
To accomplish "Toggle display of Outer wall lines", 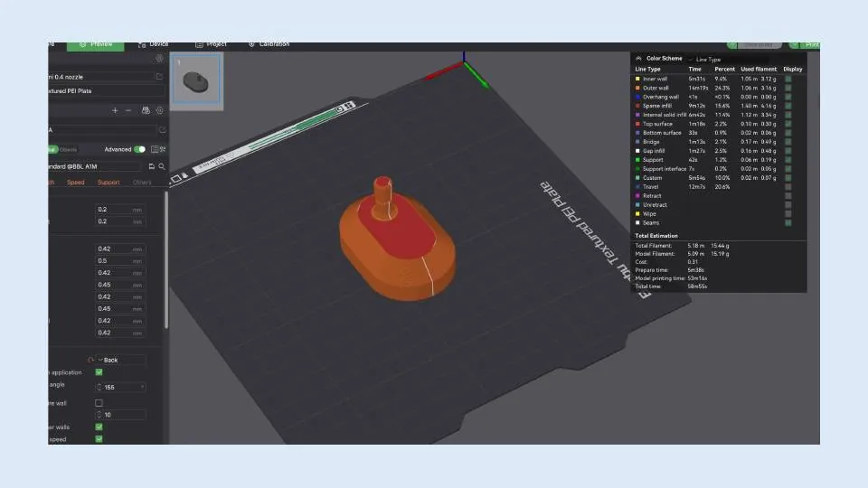I will tap(788, 88).
